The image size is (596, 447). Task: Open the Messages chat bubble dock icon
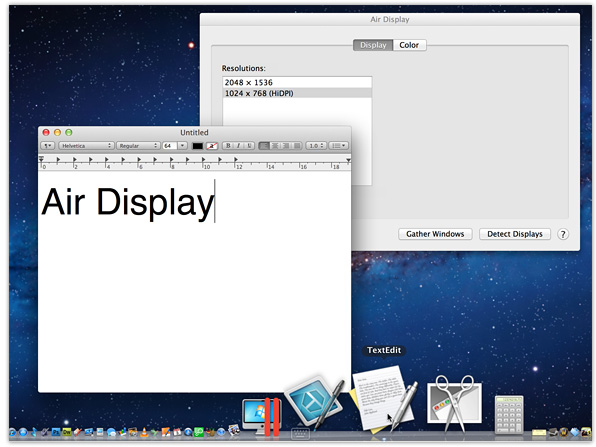point(111,433)
